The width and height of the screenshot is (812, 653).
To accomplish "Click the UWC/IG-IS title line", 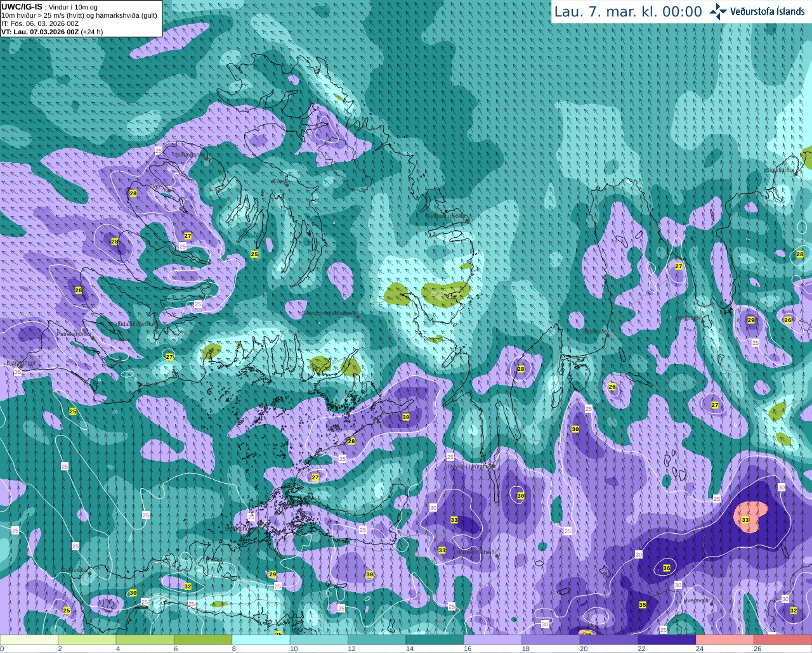I will point(49,6).
